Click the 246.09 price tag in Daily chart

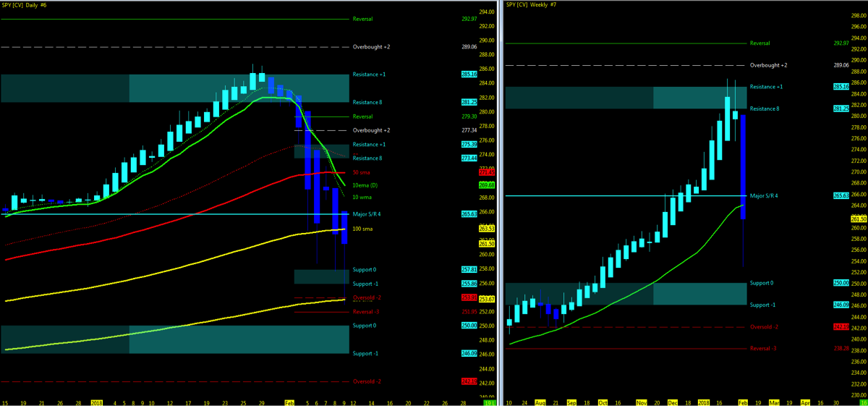468,353
